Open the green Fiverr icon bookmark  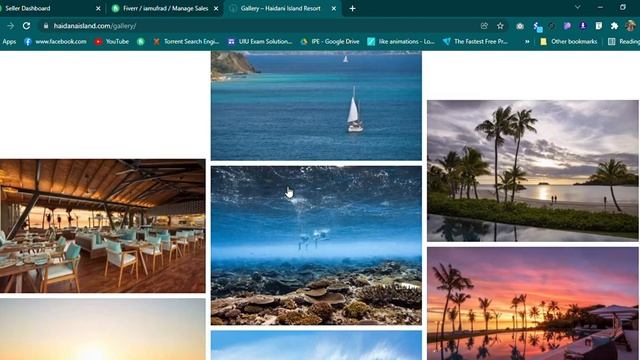[141, 41]
